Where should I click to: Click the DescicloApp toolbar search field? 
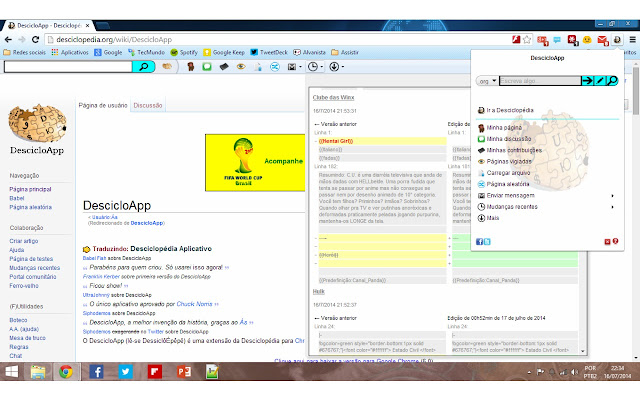click(x=68, y=67)
